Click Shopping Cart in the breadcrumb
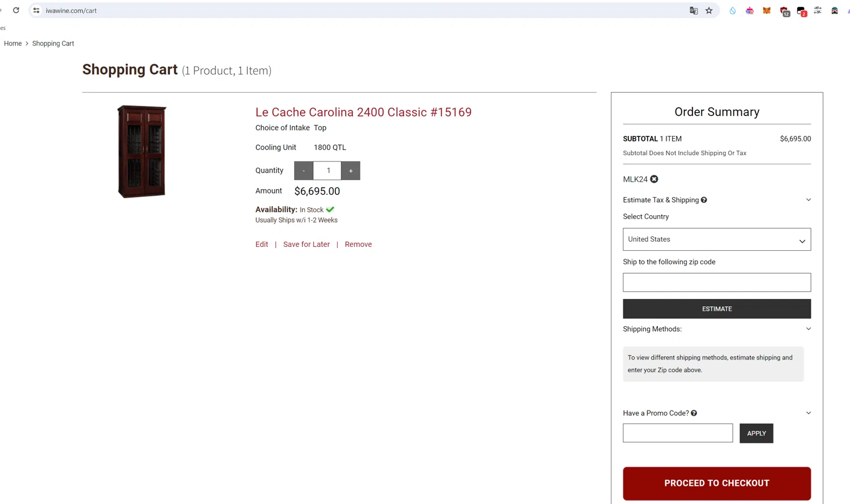Viewport: 850px width, 504px height. (53, 44)
